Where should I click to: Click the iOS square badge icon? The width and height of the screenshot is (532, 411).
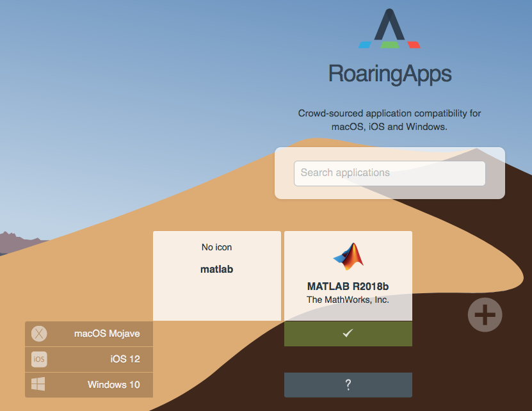[39, 359]
